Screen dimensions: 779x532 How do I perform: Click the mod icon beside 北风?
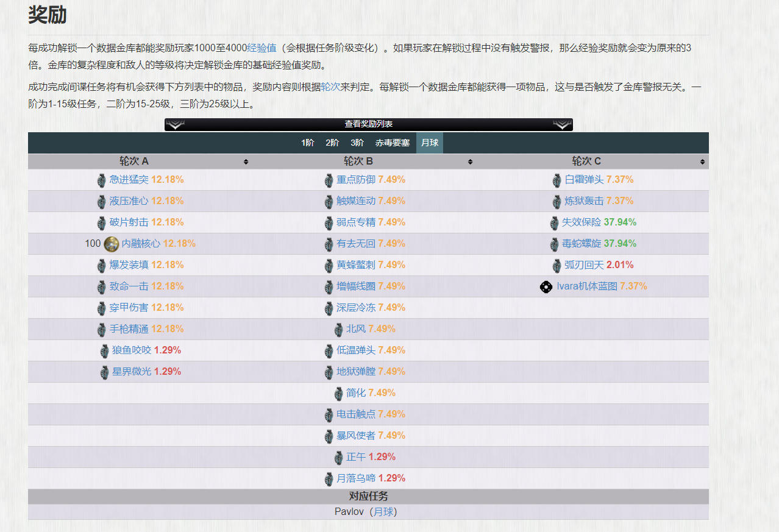339,329
